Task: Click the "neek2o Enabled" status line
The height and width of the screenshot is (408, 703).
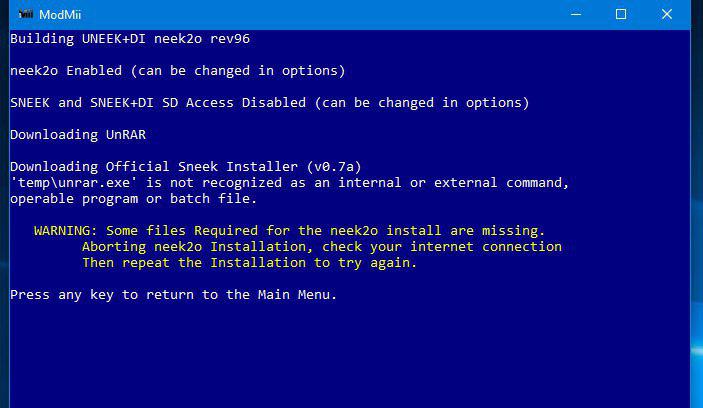Action: 178,71
